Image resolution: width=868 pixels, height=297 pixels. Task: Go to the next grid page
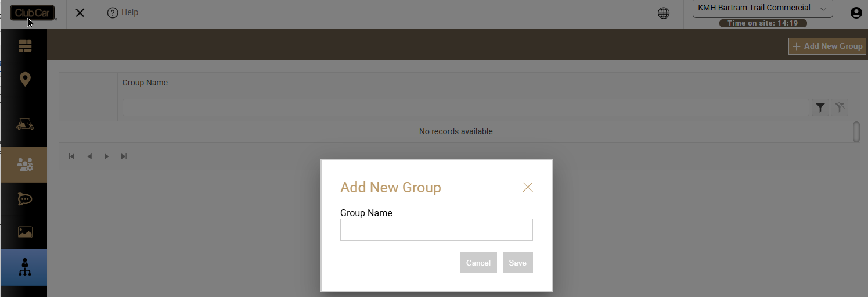pyautogui.click(x=106, y=156)
